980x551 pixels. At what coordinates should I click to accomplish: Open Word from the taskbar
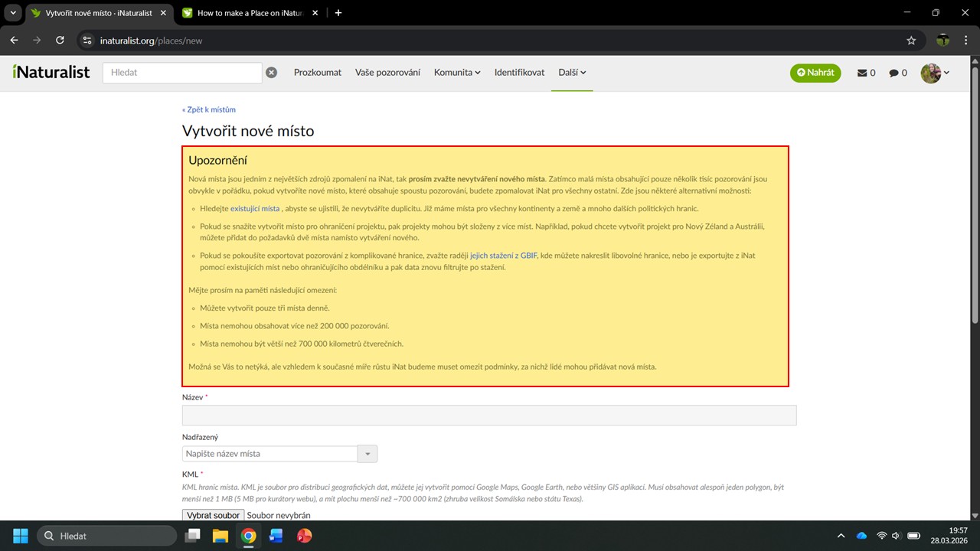276,536
